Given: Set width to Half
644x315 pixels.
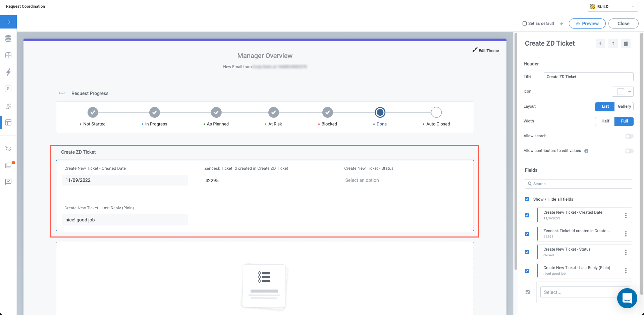Looking at the screenshot, I should coord(605,121).
